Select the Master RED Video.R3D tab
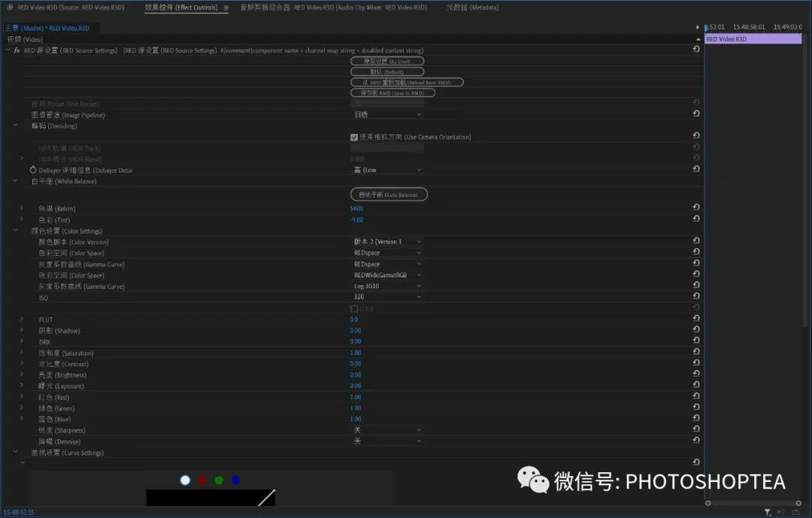Viewport: 812px width, 518px height. tap(47, 28)
